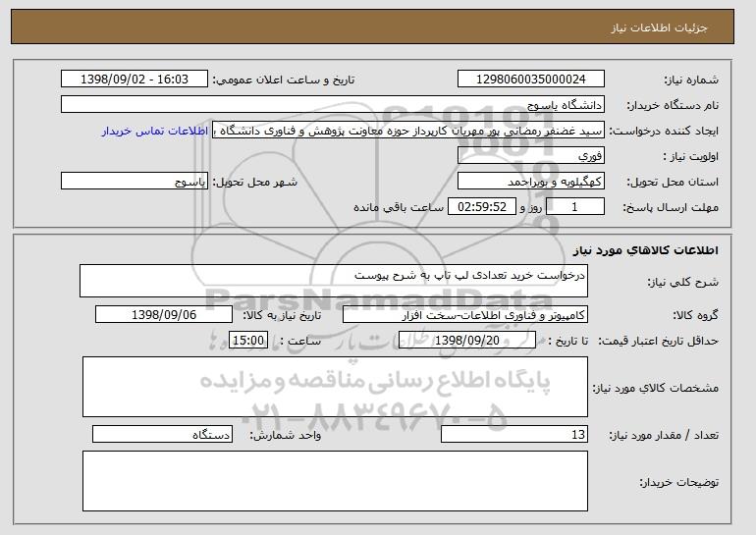Click the label 'اولویت نیاز'
756x535 pixels.
coord(690,157)
